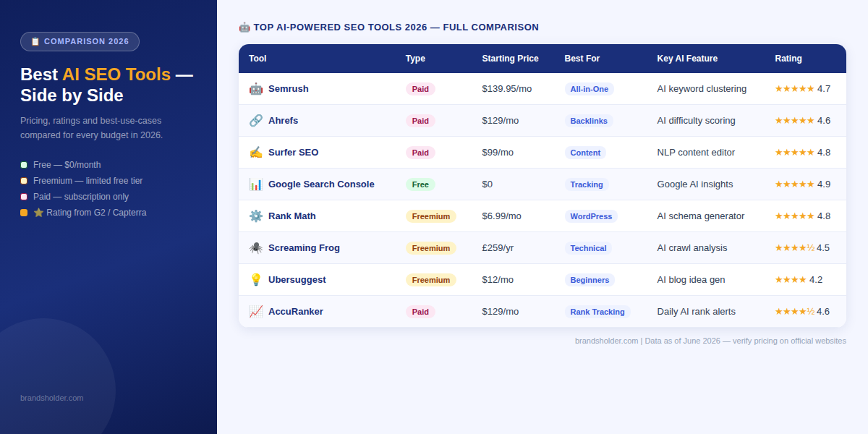Click the Ubersuggest 4.2 star rating
This screenshot has height=434, width=868.
(799, 280)
